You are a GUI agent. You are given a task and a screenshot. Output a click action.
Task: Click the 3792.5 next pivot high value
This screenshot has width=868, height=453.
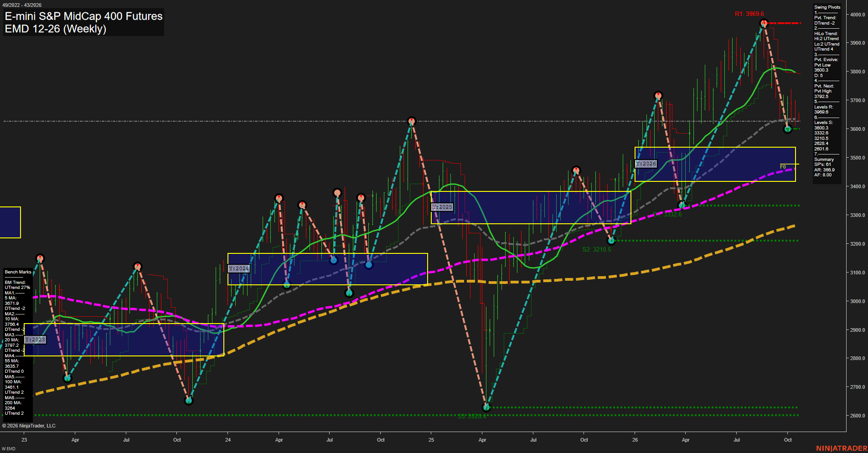(x=821, y=97)
